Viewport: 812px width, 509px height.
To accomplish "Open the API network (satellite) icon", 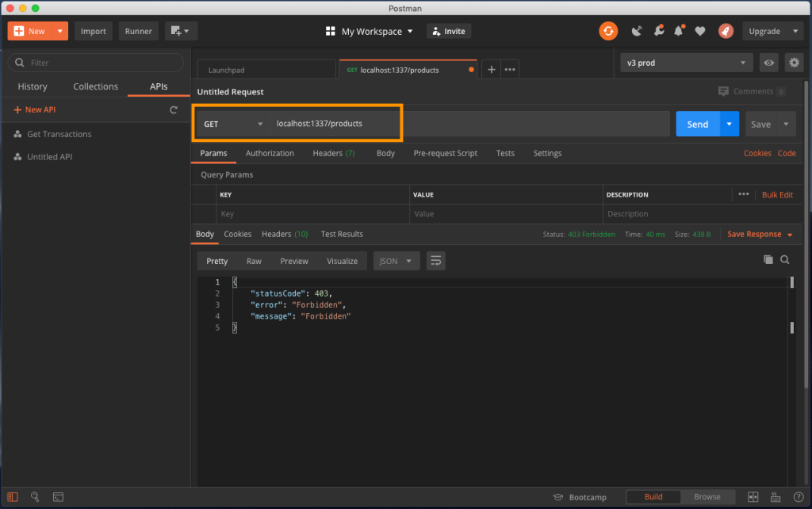I will coord(637,30).
